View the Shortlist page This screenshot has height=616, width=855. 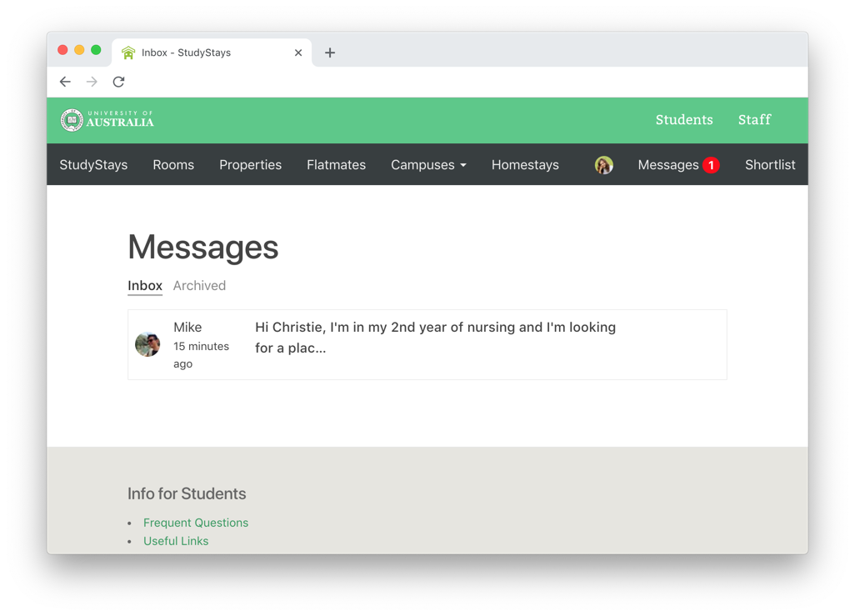click(770, 165)
